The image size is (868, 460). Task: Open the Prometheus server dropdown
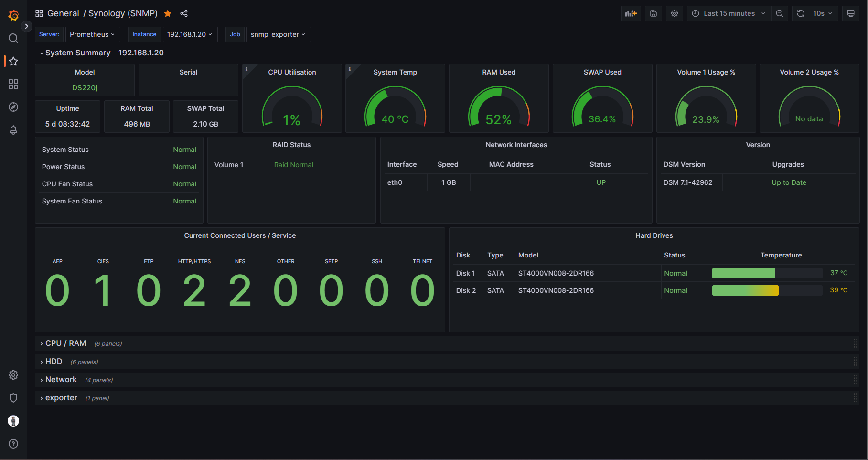tap(92, 34)
